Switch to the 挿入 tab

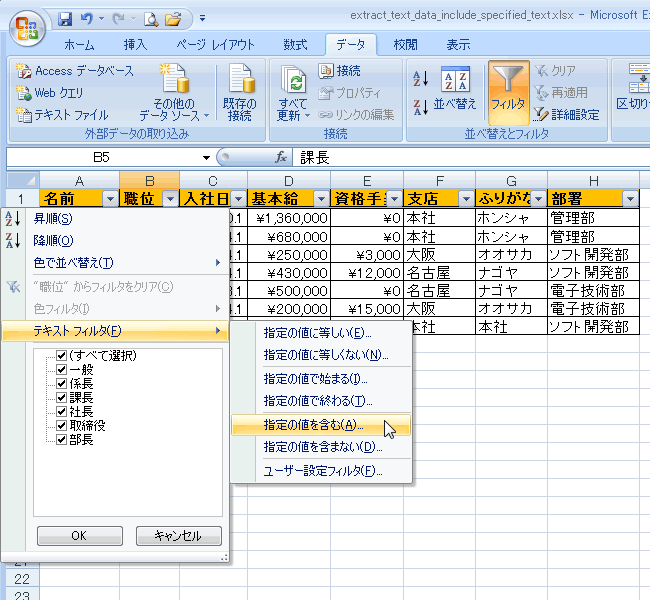pyautogui.click(x=135, y=44)
